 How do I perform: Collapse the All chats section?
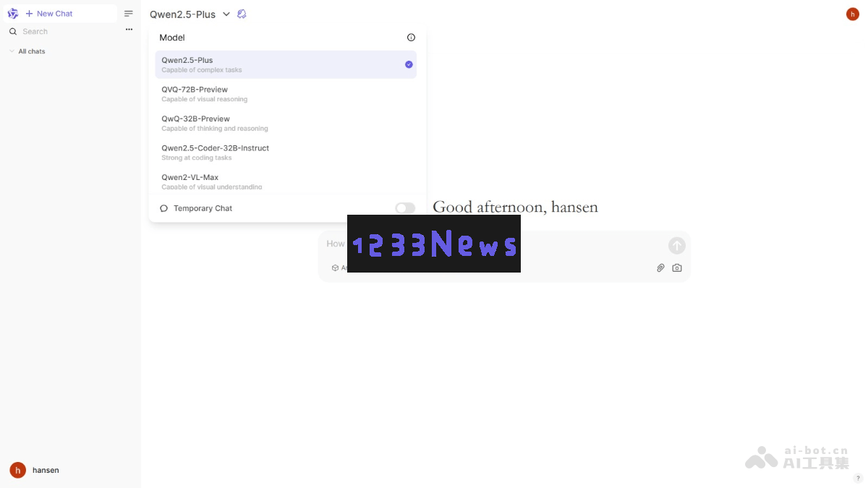pos(27,51)
